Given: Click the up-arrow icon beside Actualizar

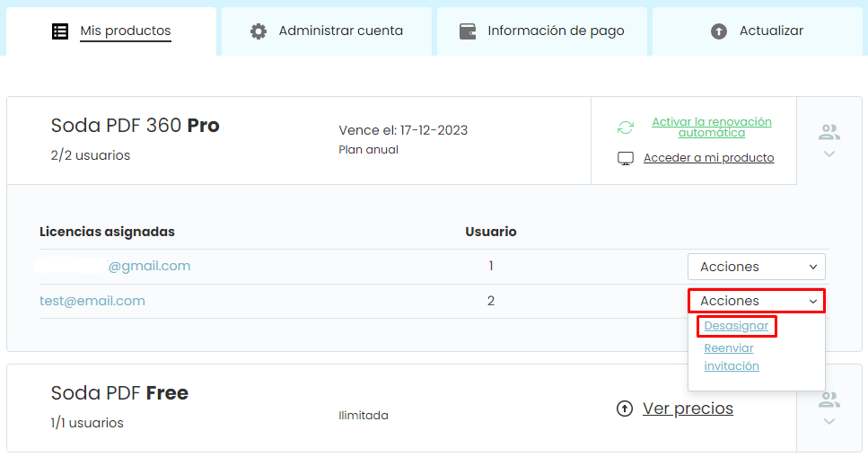Looking at the screenshot, I should click(718, 31).
